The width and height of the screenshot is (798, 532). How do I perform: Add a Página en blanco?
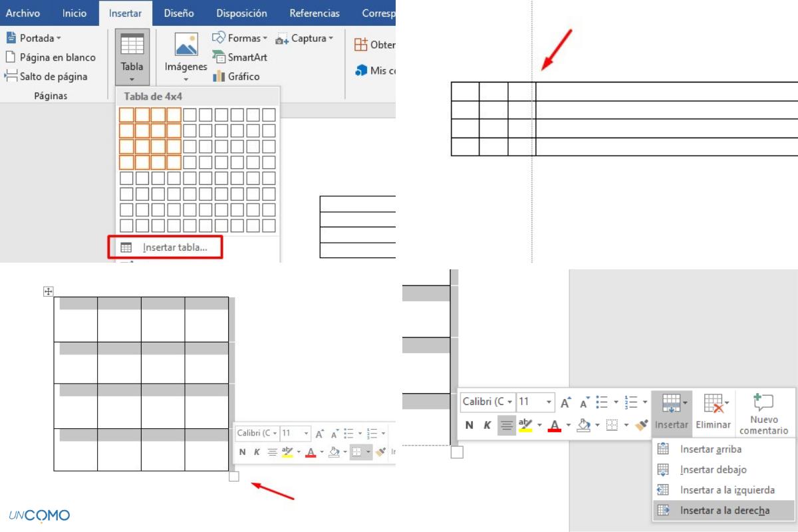[x=51, y=57]
